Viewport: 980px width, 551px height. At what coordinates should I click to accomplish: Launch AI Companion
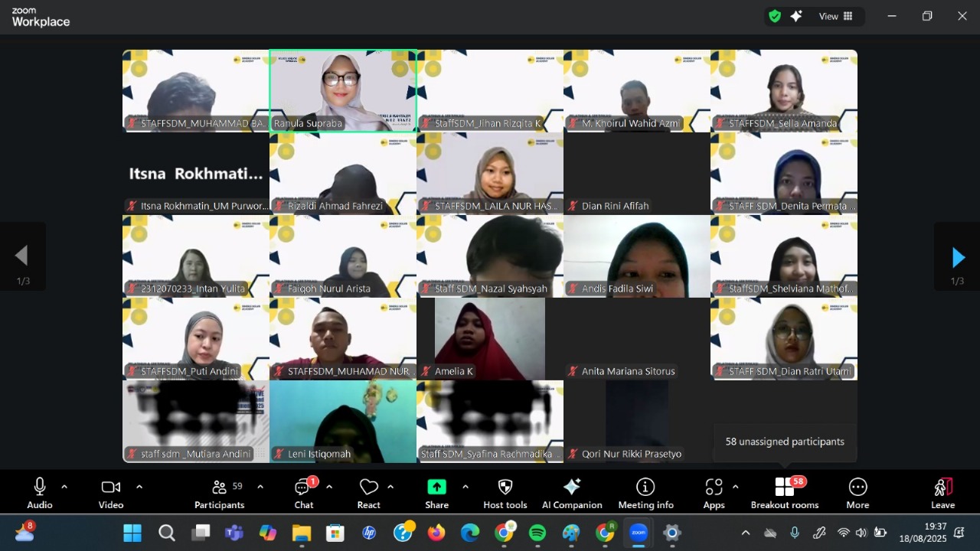(572, 492)
